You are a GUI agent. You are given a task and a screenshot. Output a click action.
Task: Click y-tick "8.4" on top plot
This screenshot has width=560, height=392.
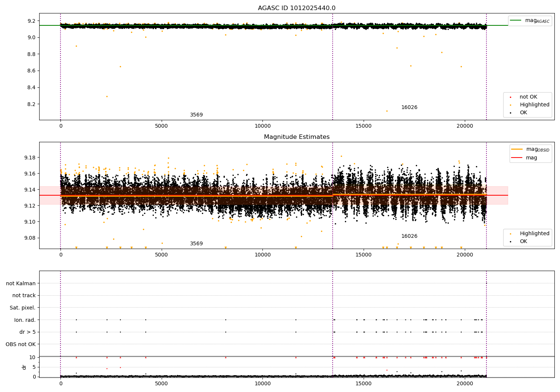31,88
